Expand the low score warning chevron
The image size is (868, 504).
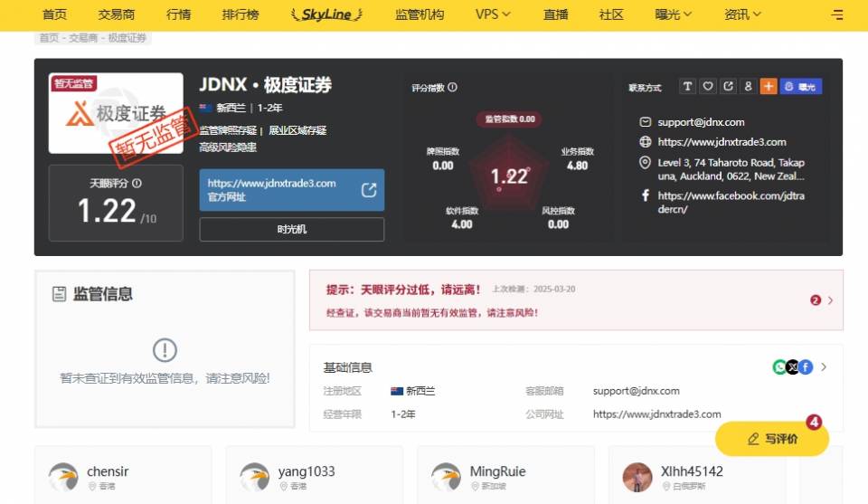(x=830, y=300)
